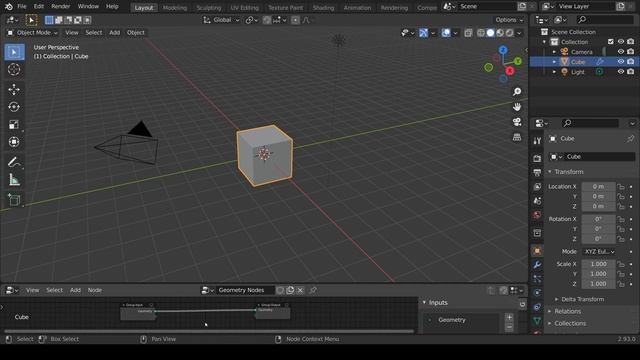
Task: Unlink the Geometry Nodes group
Action: coord(300,290)
